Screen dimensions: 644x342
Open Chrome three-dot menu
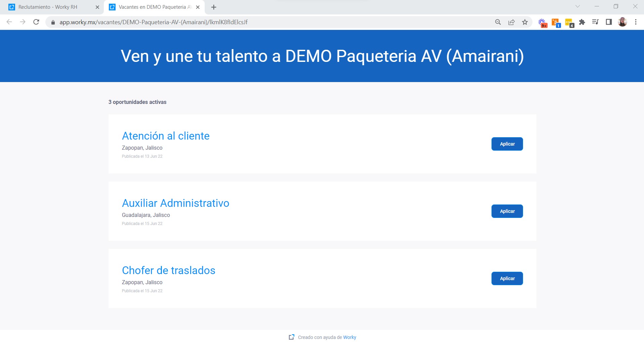click(x=636, y=22)
